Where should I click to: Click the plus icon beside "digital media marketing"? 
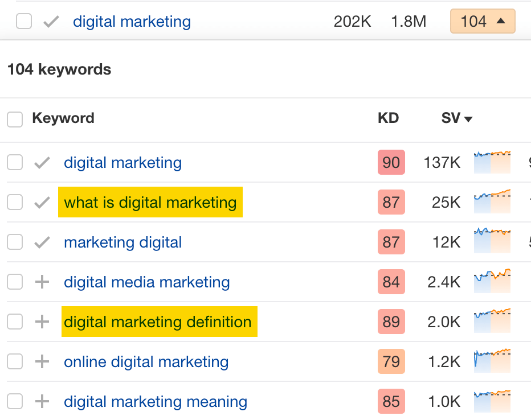[x=43, y=282]
